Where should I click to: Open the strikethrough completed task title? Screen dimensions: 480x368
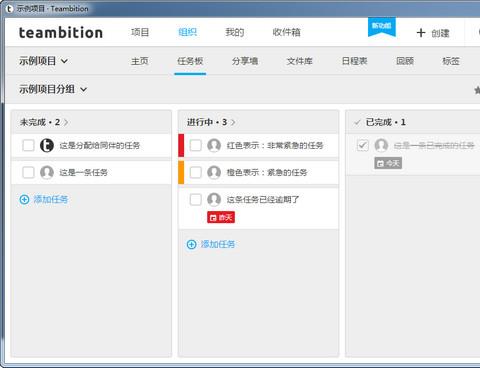[434, 145]
